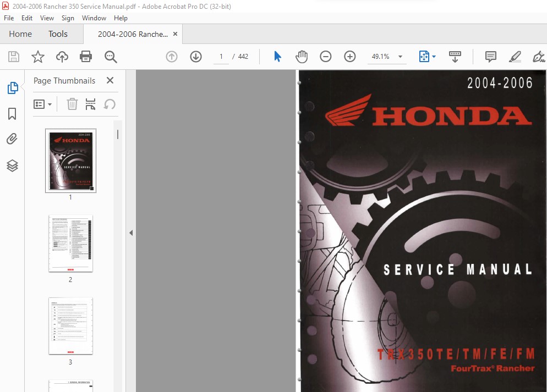
Task: Click the scrolling mode keyboard icon
Action: [x=455, y=57]
